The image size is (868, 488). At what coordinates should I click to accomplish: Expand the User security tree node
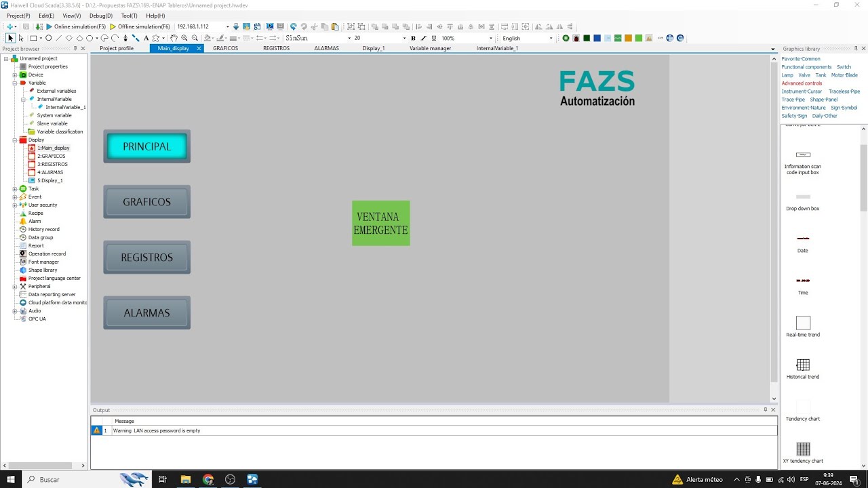[x=14, y=205]
